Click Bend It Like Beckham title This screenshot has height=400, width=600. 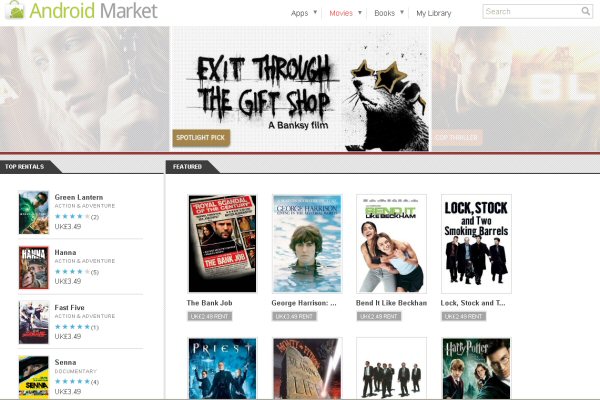[391, 303]
